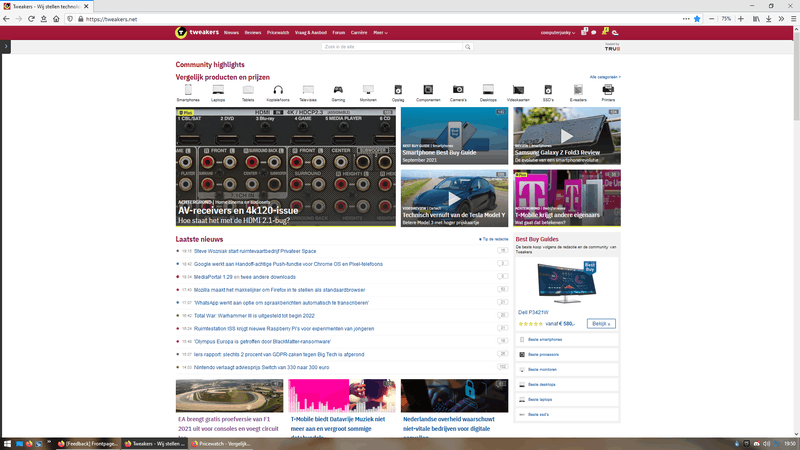The image size is (800, 450).
Task: Open the Smartphones category icon
Action: [x=188, y=90]
